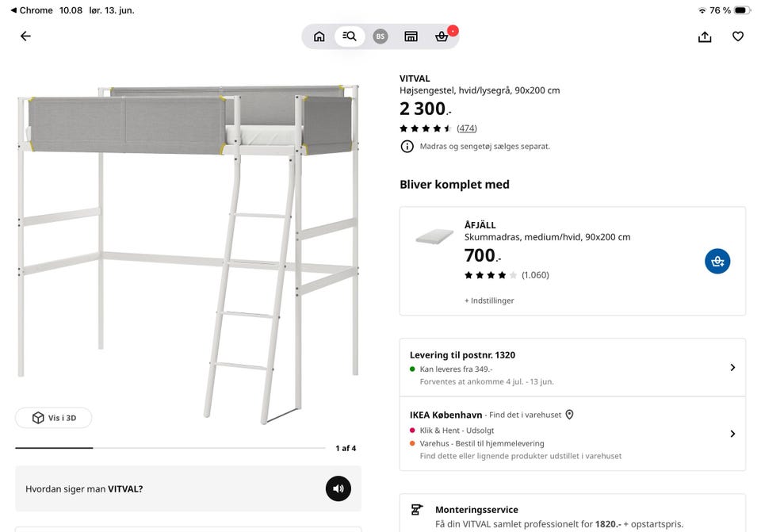Screen dimensions: 761x532
Task: Open the loft bed product image
Action: pos(189,252)
